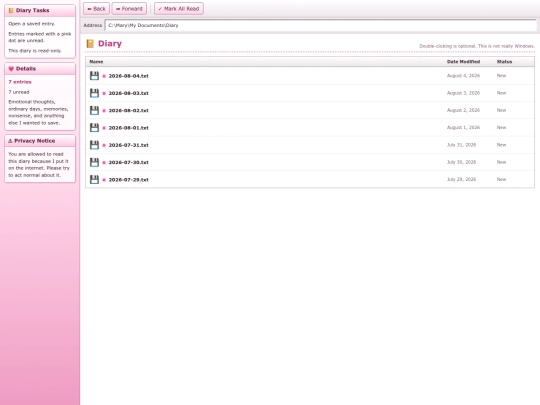Click the date August 1, 2026
Image resolution: width=540 pixels, height=405 pixels.
463,127
